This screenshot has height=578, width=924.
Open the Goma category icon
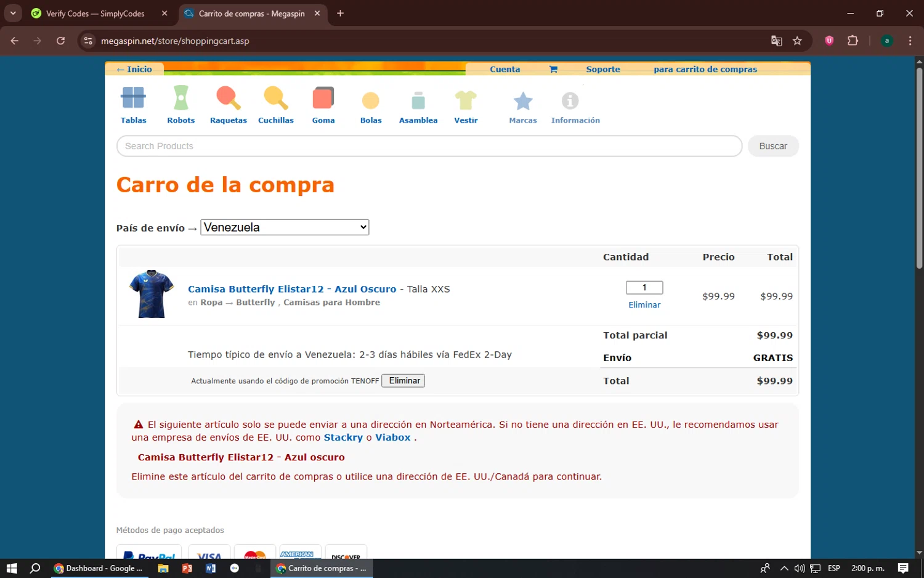click(323, 98)
